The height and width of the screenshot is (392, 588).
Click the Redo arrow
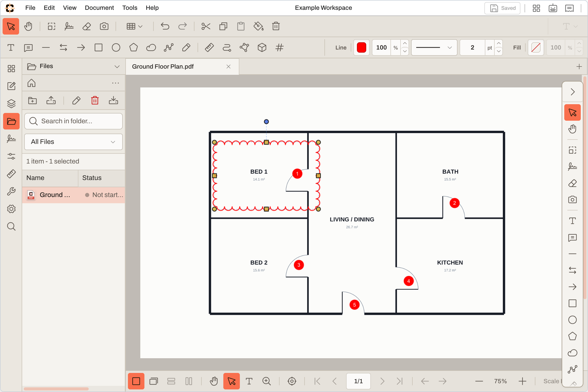183,26
